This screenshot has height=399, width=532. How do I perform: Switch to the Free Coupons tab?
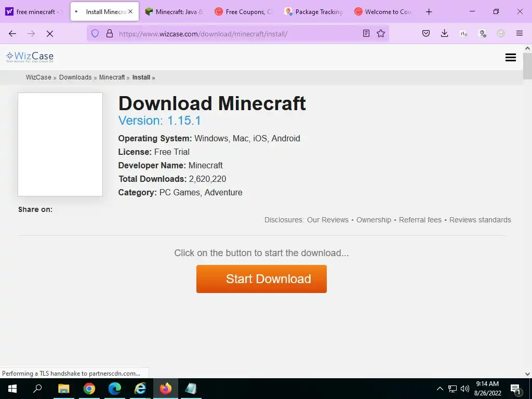(244, 11)
